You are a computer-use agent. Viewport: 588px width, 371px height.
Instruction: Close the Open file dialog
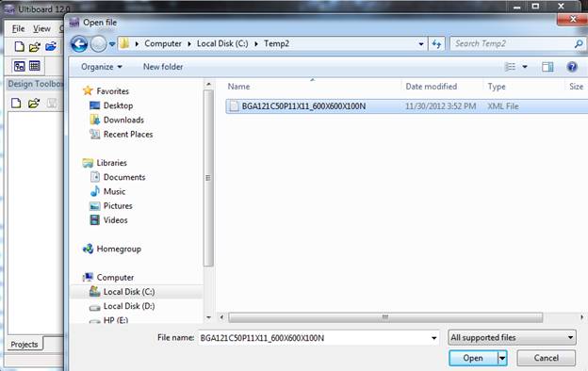click(x=573, y=19)
